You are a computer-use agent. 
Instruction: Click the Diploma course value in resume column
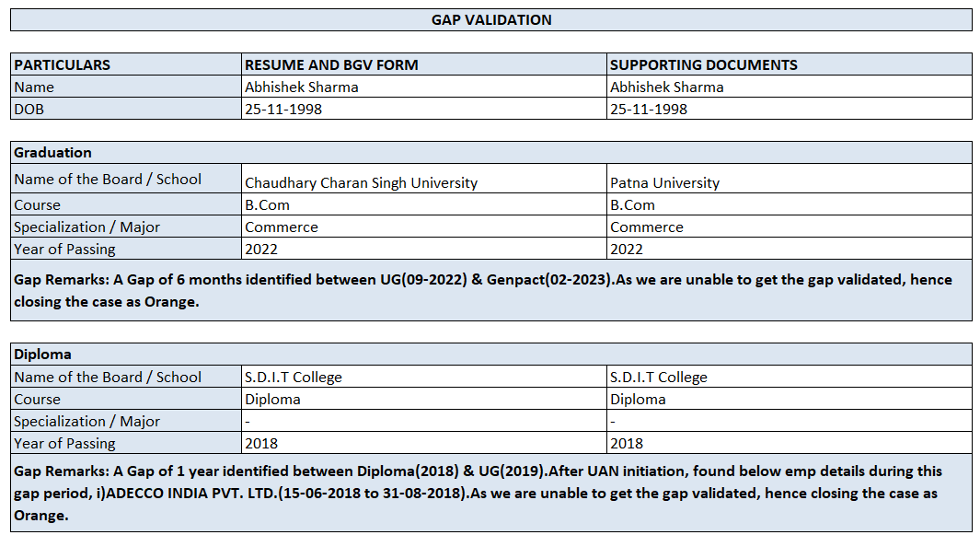point(273,399)
